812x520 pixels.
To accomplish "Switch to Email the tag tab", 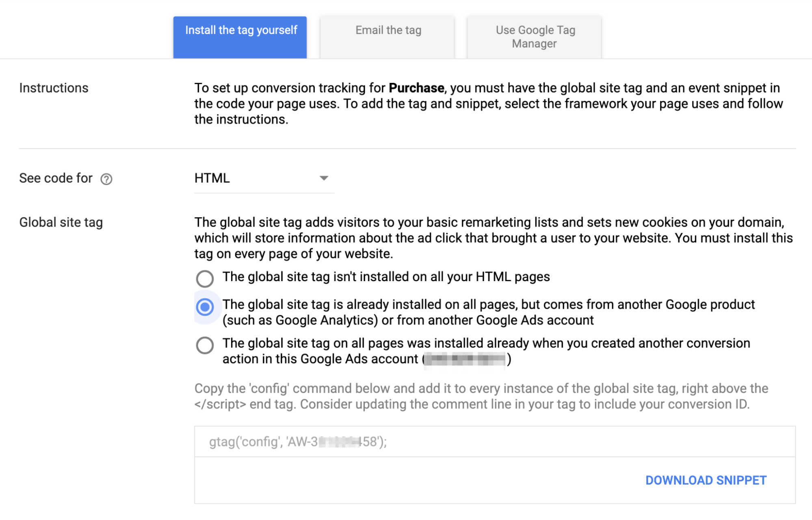I will [388, 37].
